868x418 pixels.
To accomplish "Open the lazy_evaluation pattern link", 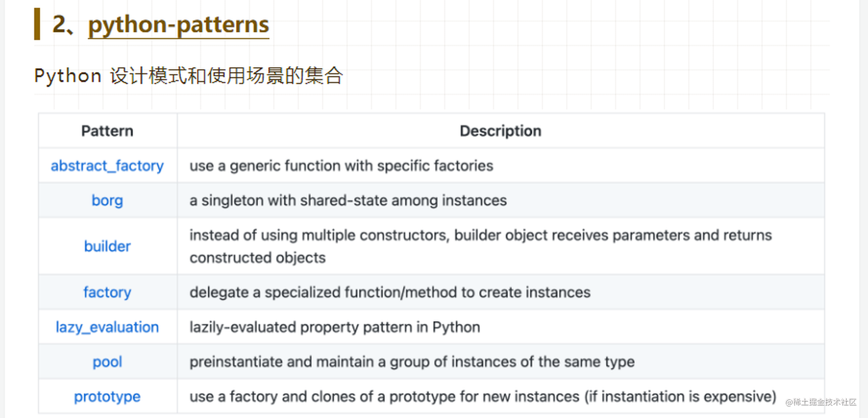I will pyautogui.click(x=107, y=327).
